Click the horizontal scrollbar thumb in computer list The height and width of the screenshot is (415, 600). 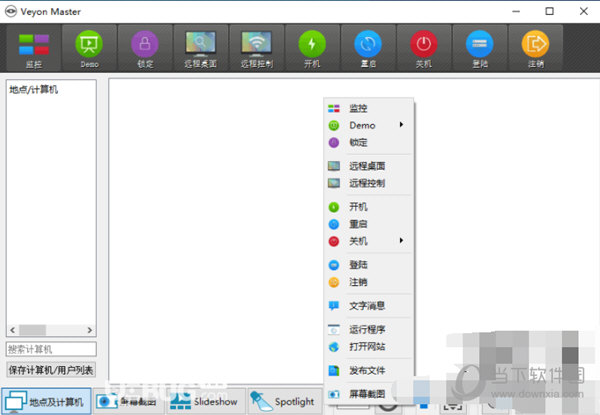click(x=33, y=330)
